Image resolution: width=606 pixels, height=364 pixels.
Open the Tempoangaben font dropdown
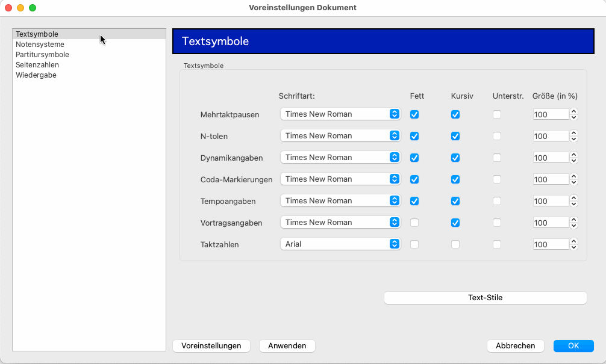[x=340, y=200]
